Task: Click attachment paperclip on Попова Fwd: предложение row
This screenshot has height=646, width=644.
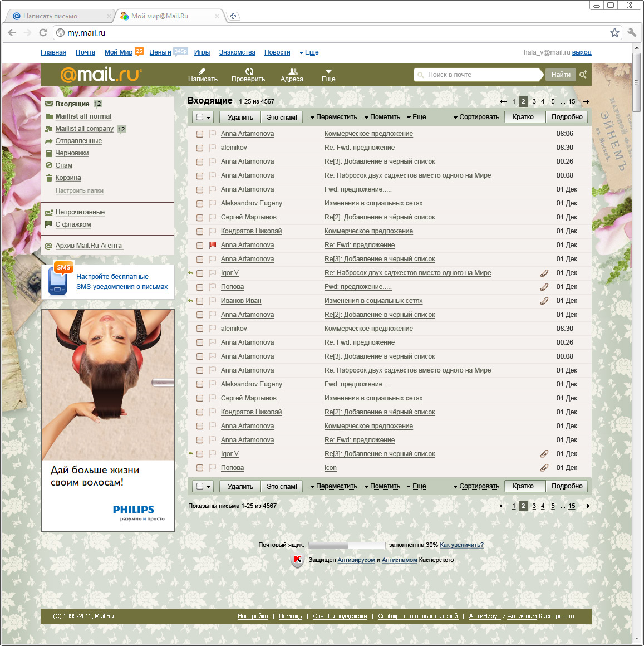Action: tap(544, 287)
